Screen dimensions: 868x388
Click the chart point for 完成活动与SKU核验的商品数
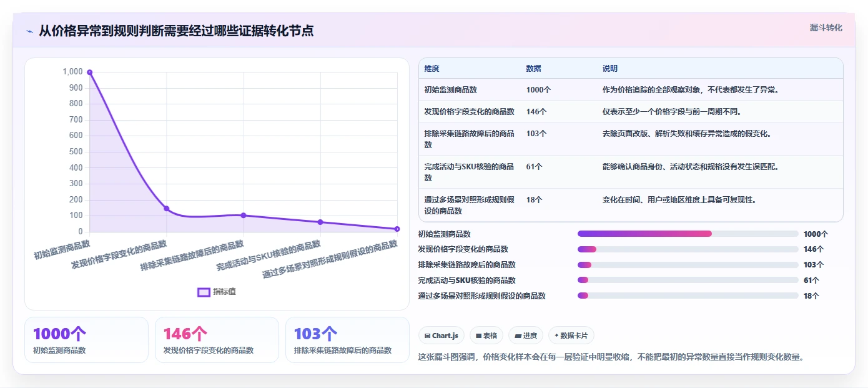(320, 222)
